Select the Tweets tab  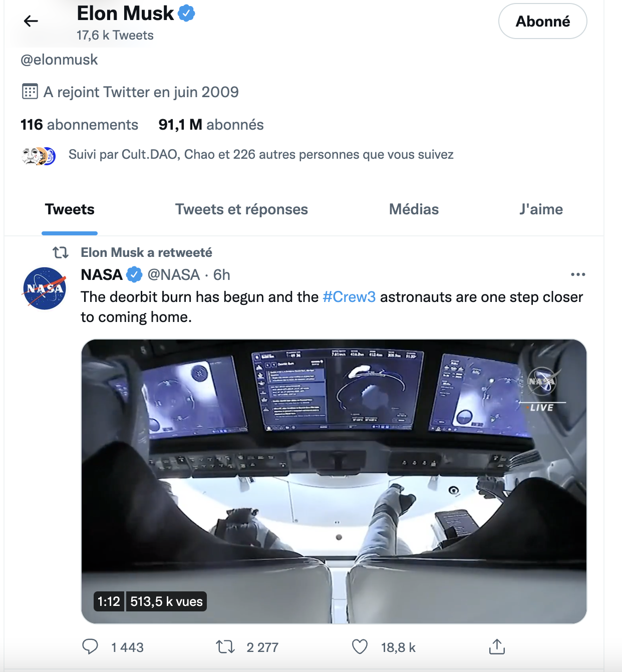(70, 209)
